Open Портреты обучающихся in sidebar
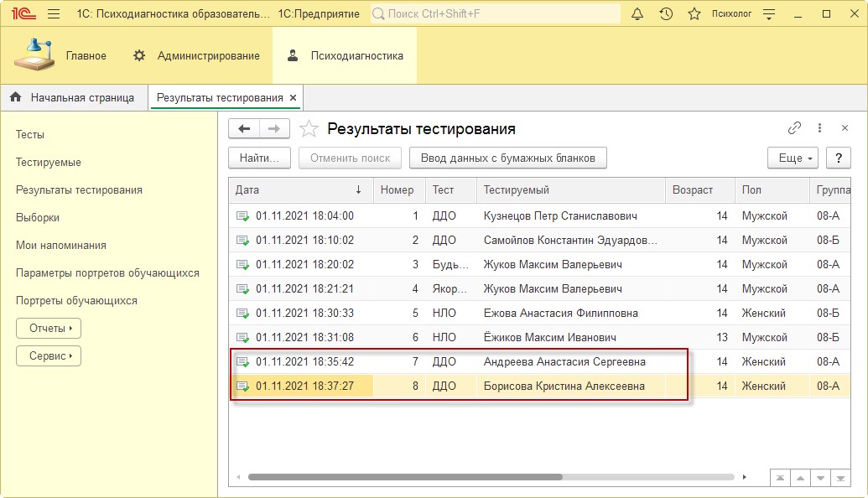This screenshot has width=868, height=498. 76,300
